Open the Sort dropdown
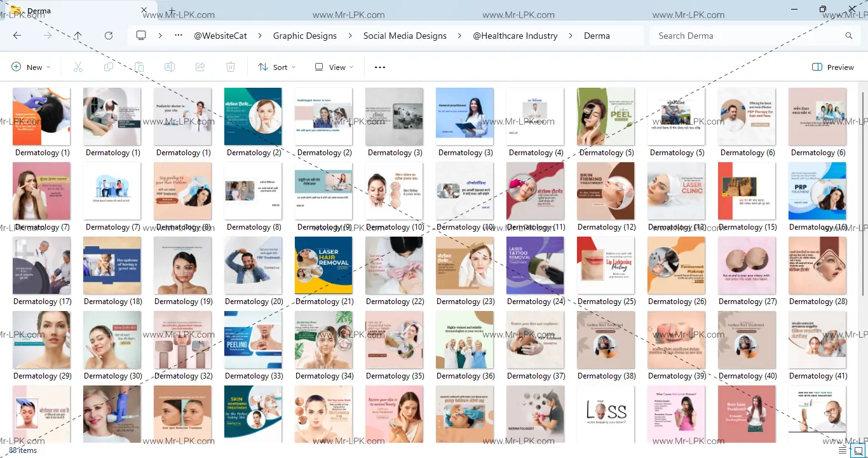Screen dimensions: 868x458 coord(277,67)
